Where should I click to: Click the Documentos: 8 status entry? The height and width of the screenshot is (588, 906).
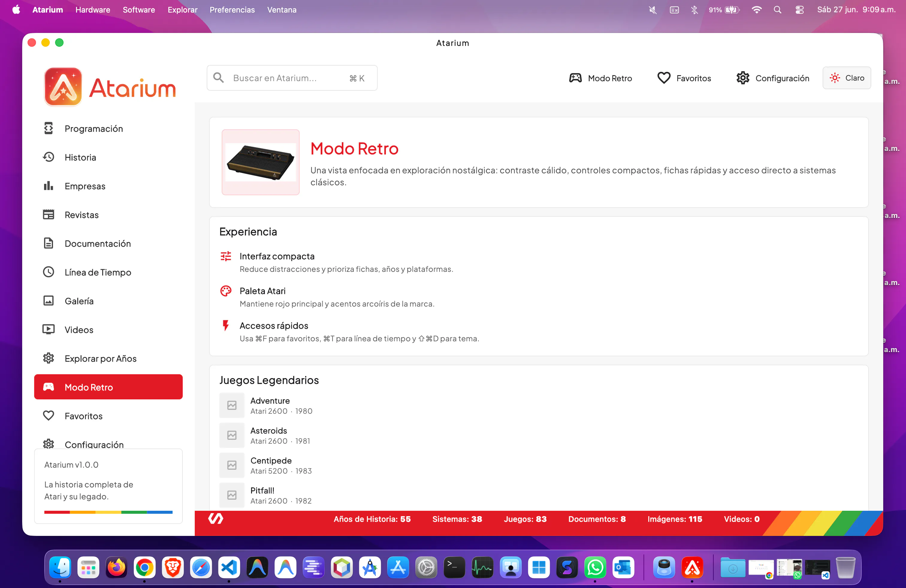597,519
